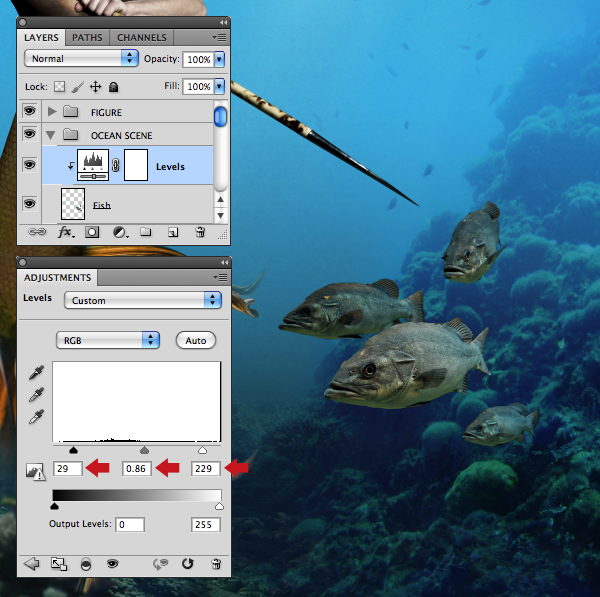Viewport: 600px width, 597px height.
Task: Click the highlight input field 229
Action: (x=206, y=469)
